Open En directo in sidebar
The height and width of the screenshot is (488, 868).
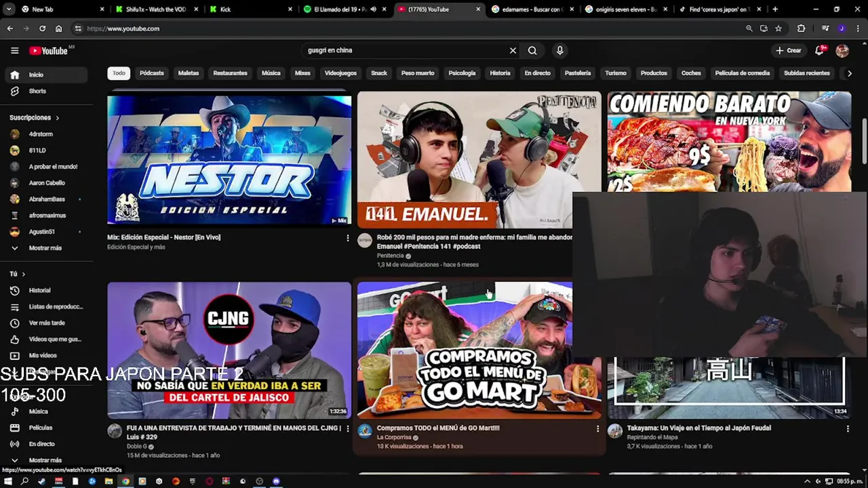46,444
